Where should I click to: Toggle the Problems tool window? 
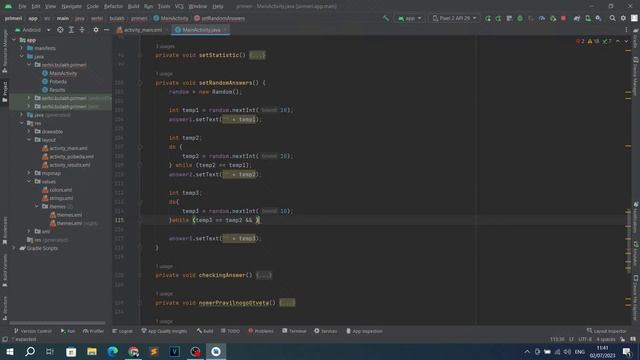[x=261, y=331]
